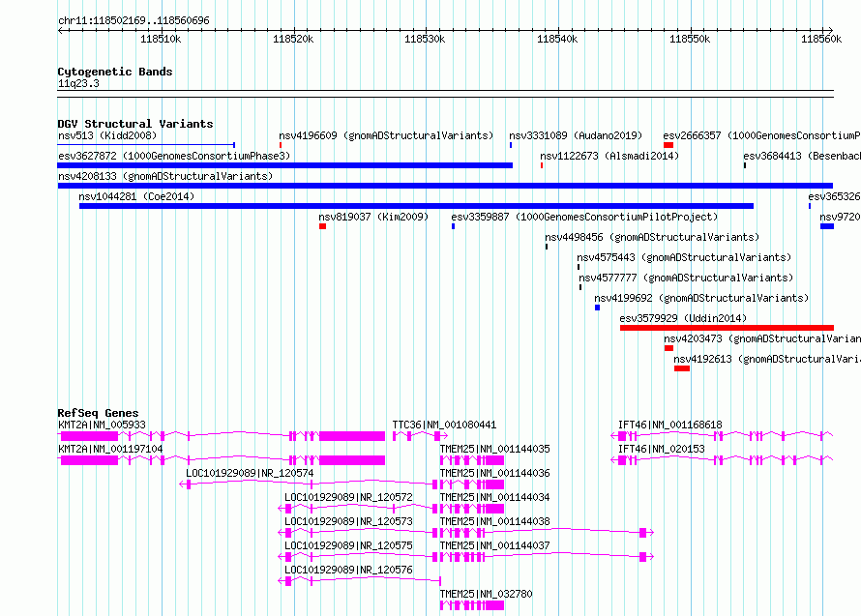This screenshot has height=616, width=861.
Task: Click the 118560k ruler tick label
Action: point(821,39)
